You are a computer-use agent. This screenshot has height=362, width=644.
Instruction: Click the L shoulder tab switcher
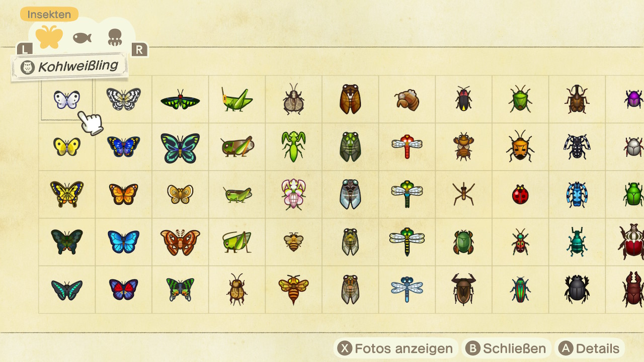point(25,49)
